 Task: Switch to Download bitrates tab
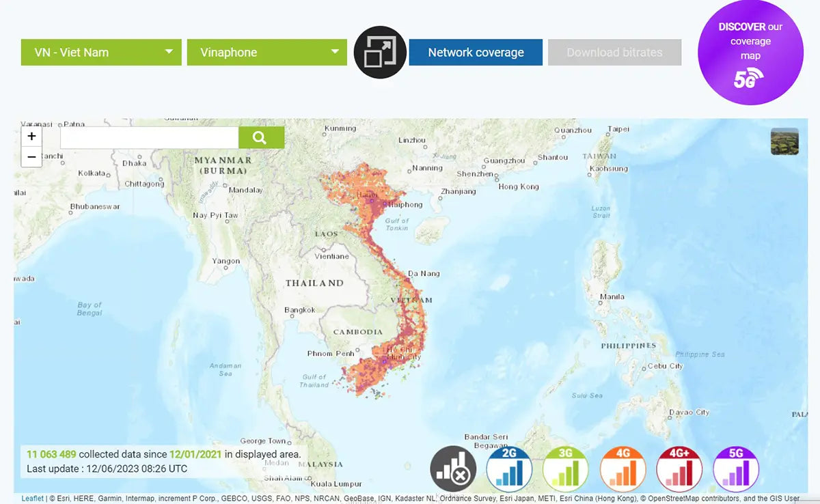tap(614, 53)
